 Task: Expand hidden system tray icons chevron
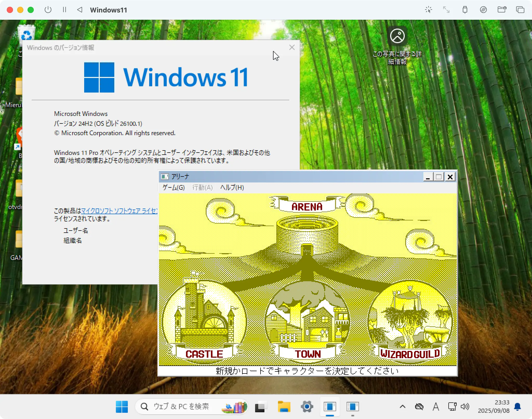[402, 407]
